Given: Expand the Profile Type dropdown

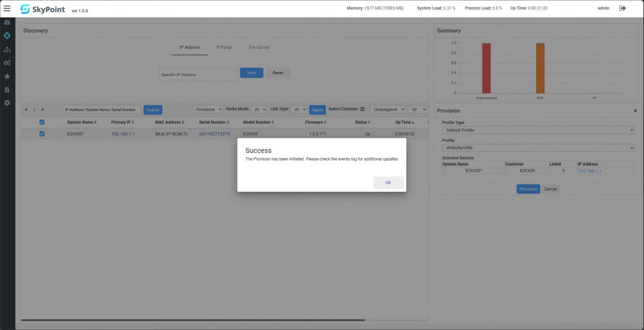Looking at the screenshot, I should [538, 130].
